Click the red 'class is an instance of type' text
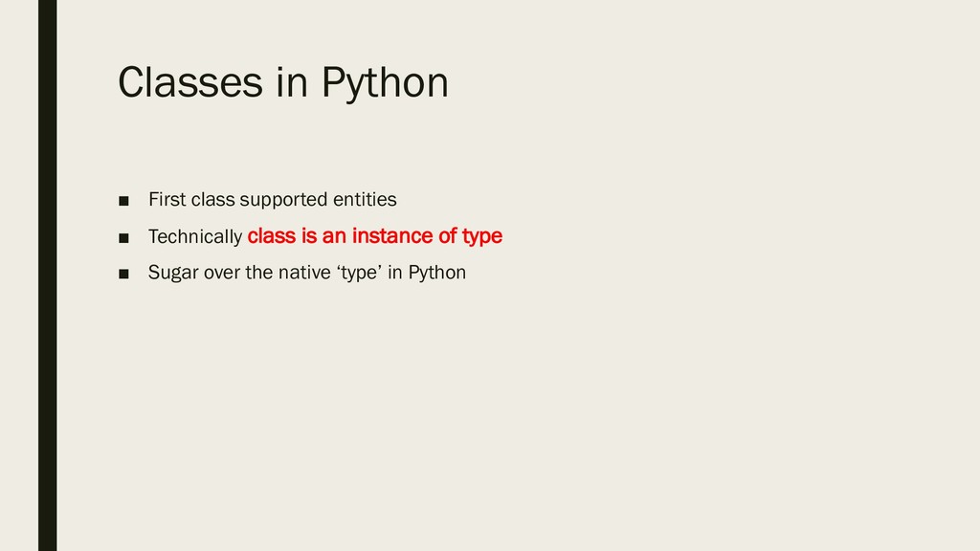Screen dimensions: 980x551 point(374,235)
